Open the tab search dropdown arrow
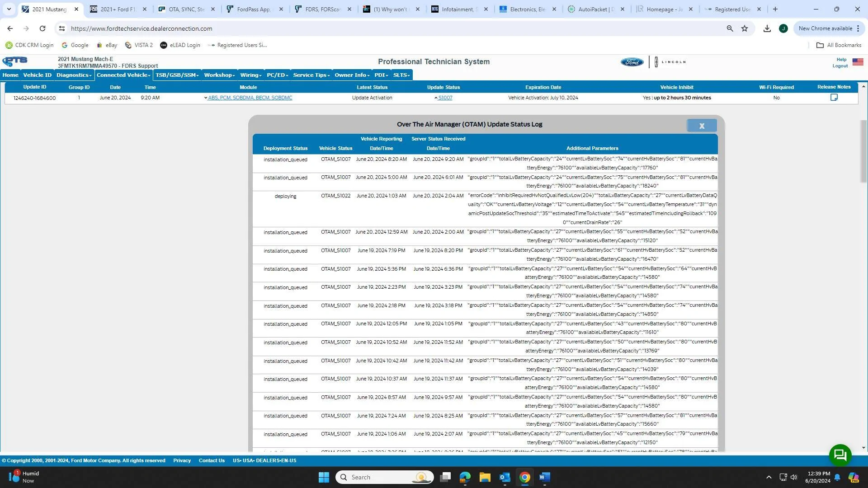The height and width of the screenshot is (488, 868). [9, 9]
